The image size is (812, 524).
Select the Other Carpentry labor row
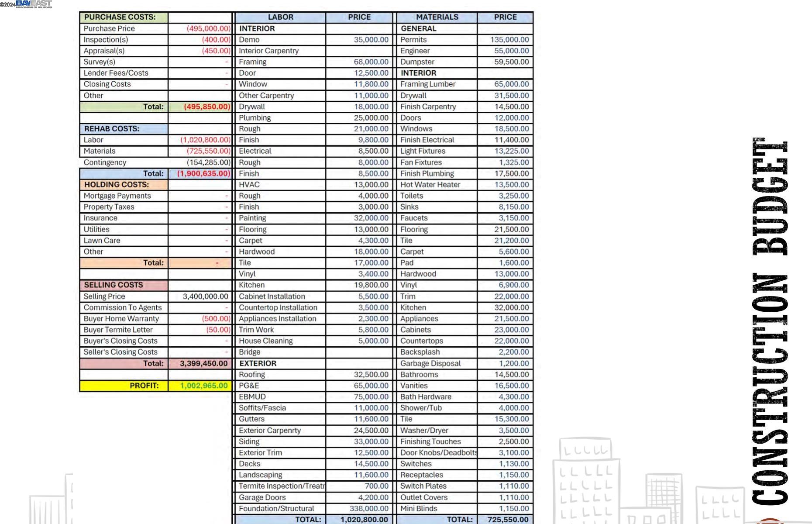[313, 96]
